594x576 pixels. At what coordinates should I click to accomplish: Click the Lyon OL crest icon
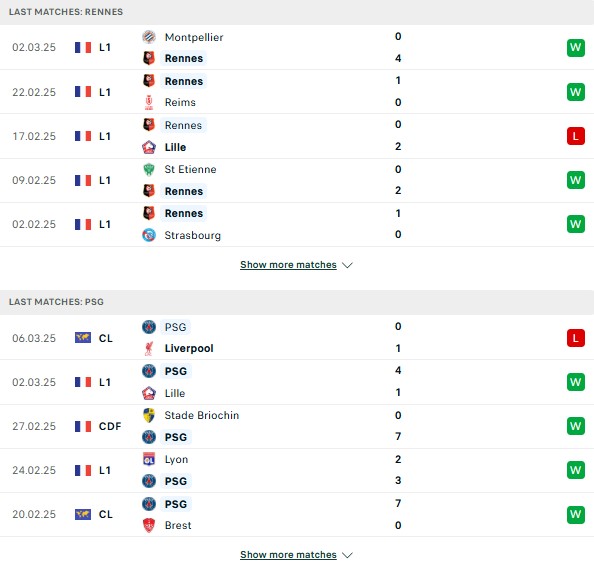(x=149, y=459)
